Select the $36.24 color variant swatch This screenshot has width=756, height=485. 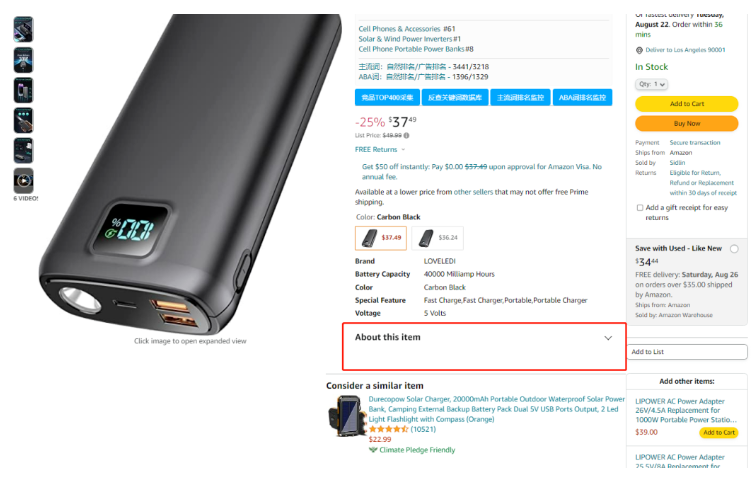[438, 238]
